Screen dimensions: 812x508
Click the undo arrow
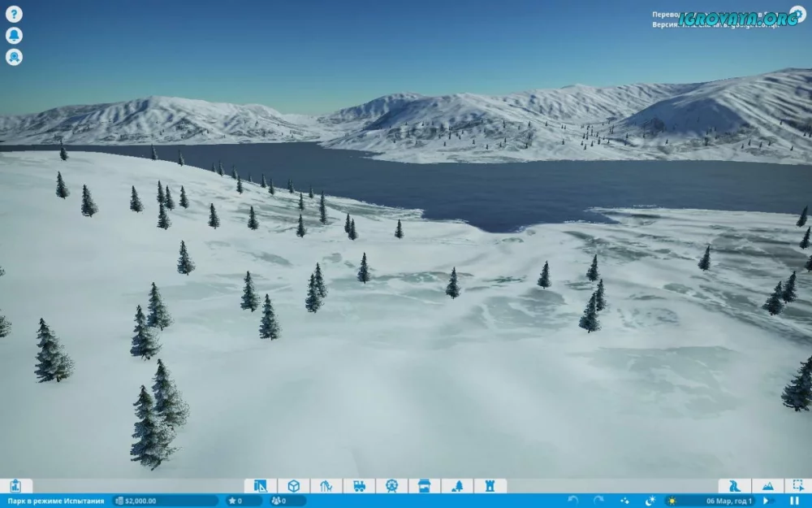(573, 501)
